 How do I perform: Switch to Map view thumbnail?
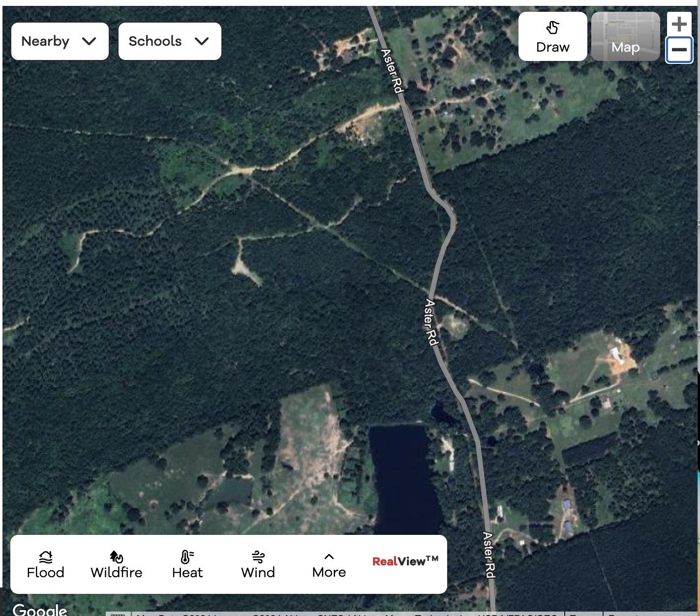625,37
